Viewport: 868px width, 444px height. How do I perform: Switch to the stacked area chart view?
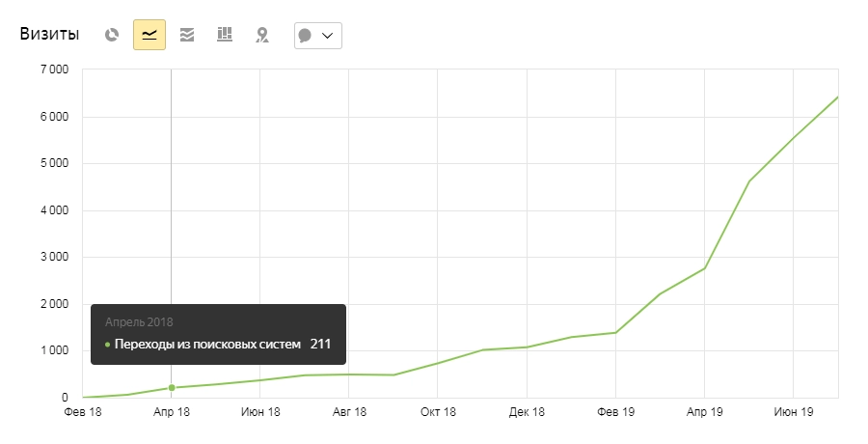click(187, 35)
